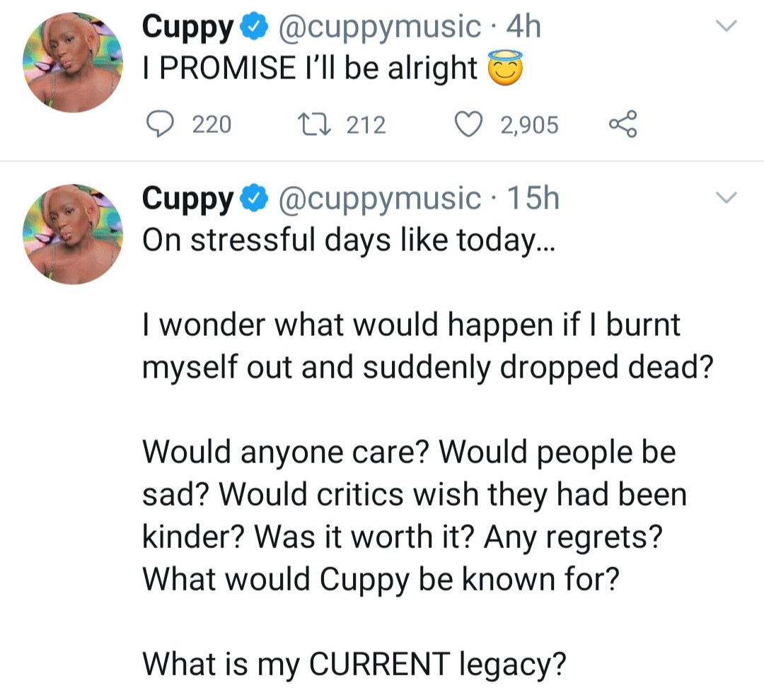Click the 2,905 likes count

(529, 126)
